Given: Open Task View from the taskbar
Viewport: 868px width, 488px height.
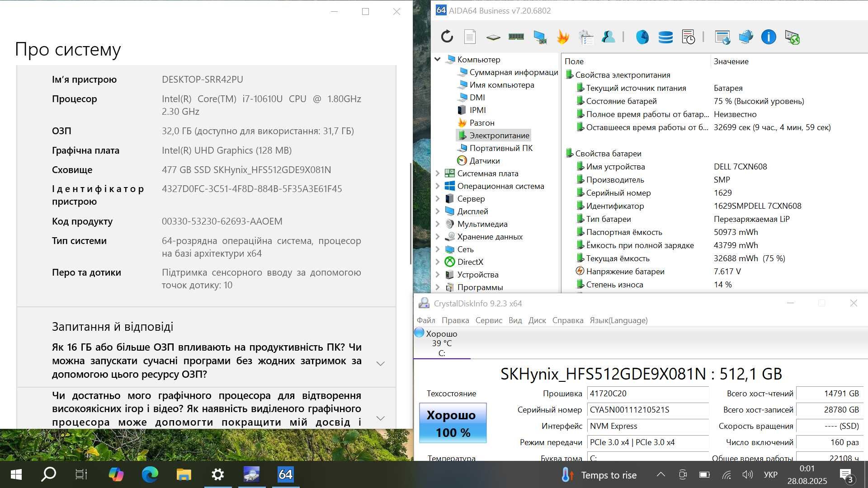Looking at the screenshot, I should tap(81, 474).
